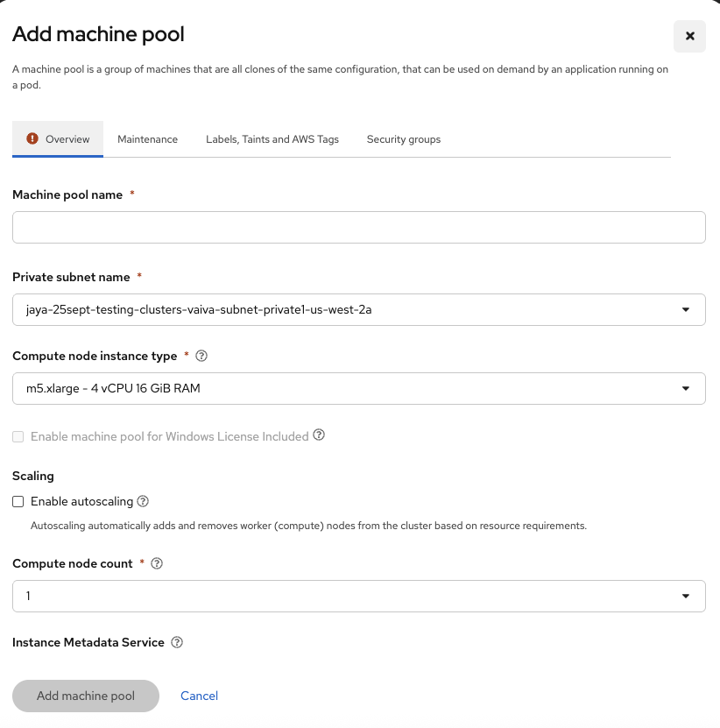This screenshot has height=728, width=720.
Task: Click help icon next to Enable autoscaling
Action: point(144,502)
